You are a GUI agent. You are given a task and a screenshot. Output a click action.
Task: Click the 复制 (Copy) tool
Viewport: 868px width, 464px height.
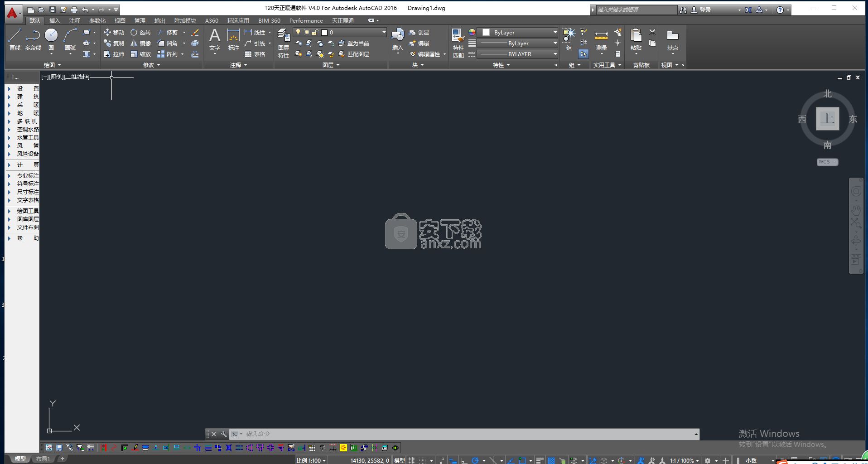[x=114, y=43]
